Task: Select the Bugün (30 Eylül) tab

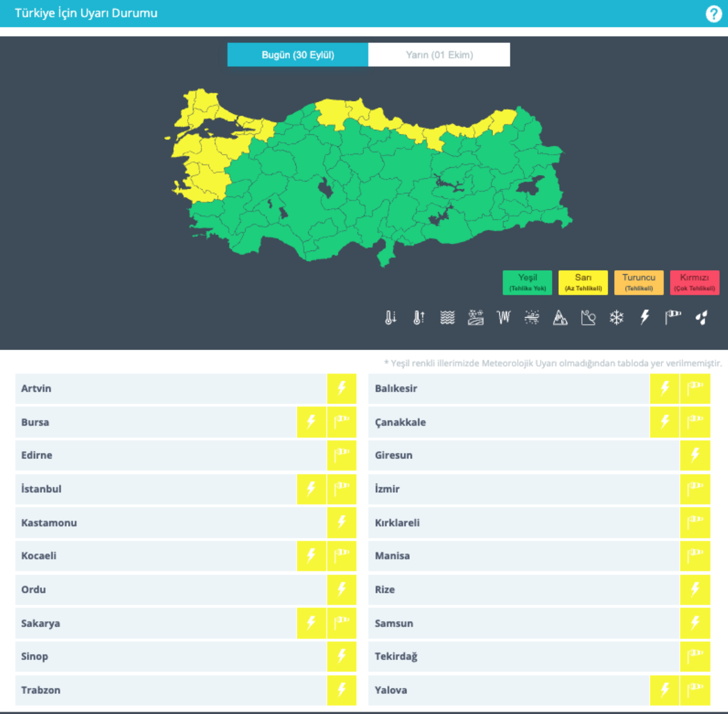Action: (298, 55)
